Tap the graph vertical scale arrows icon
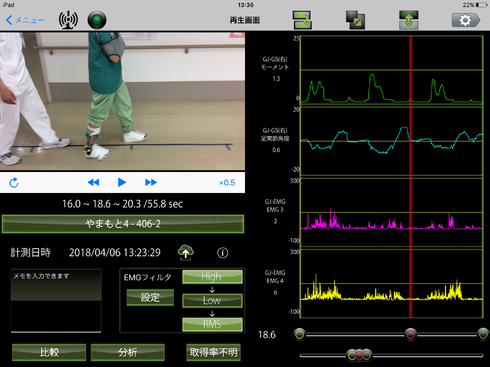 pyautogui.click(x=409, y=20)
